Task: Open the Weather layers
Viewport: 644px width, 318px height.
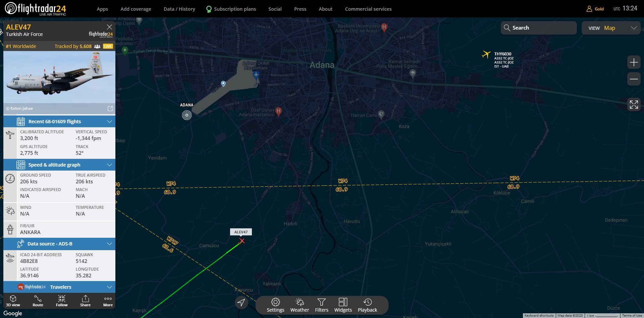Action: pos(300,305)
